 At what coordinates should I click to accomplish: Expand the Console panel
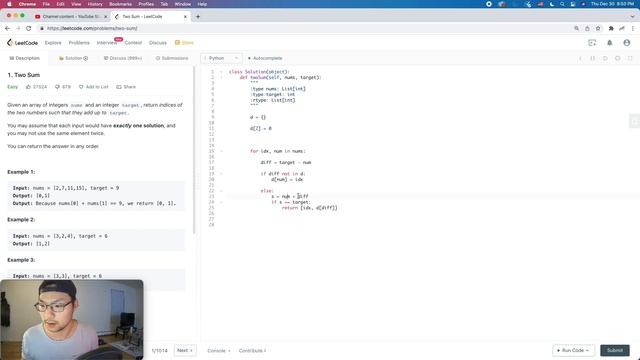(x=219, y=351)
